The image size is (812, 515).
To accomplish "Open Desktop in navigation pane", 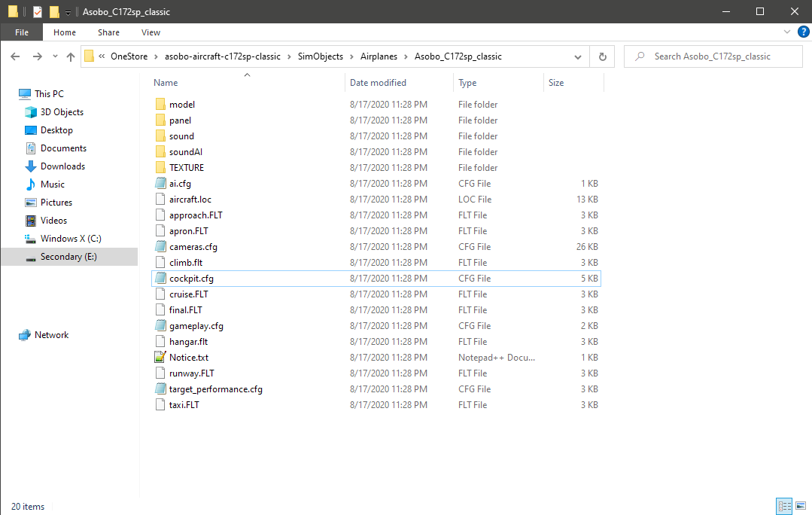I will click(57, 130).
